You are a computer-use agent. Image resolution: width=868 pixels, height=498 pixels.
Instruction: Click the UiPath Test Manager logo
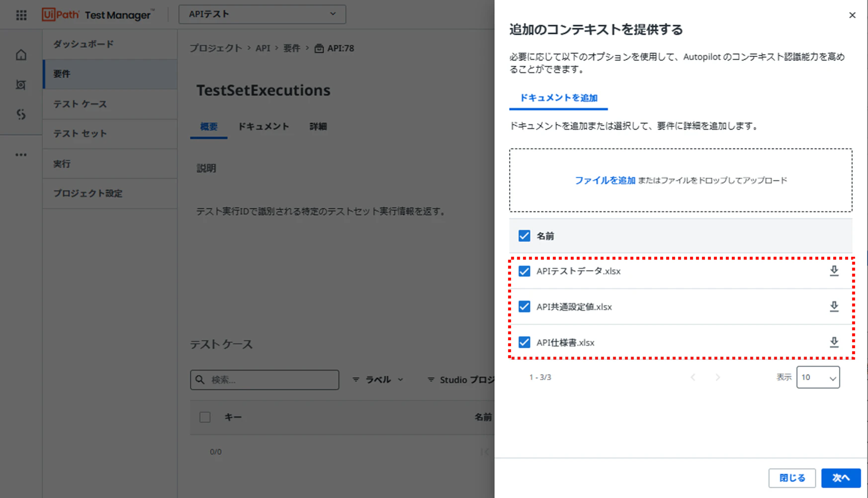point(97,15)
